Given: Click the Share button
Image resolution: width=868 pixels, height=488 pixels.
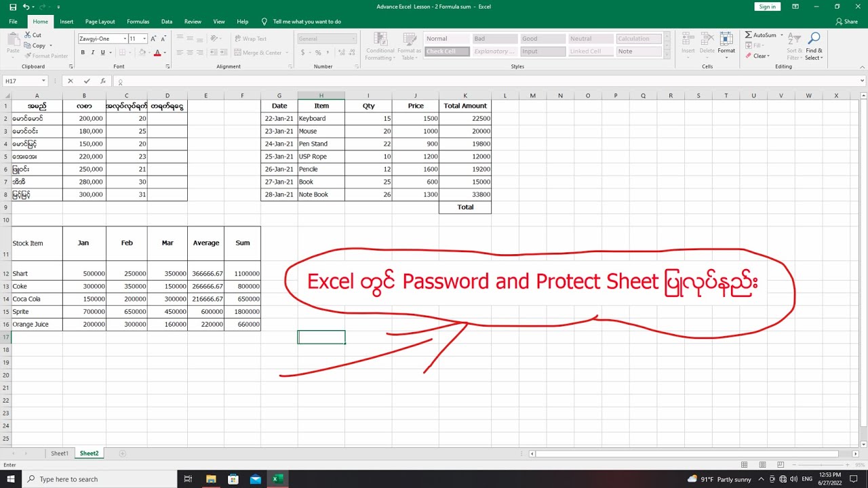Looking at the screenshot, I should [x=847, y=22].
